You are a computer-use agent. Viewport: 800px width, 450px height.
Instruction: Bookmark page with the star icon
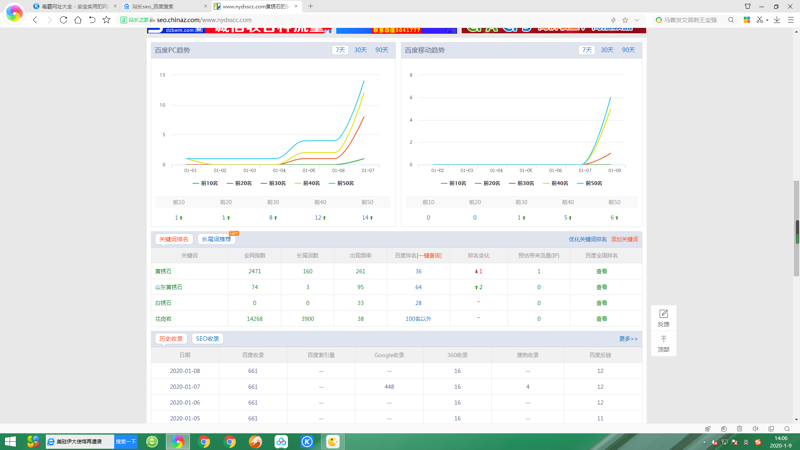pyautogui.click(x=625, y=20)
